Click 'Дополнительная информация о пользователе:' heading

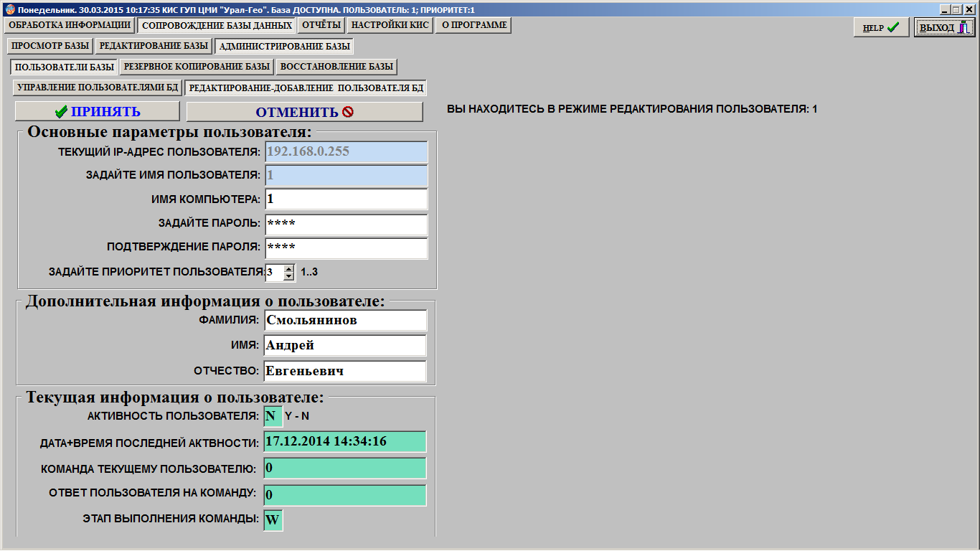coord(205,301)
